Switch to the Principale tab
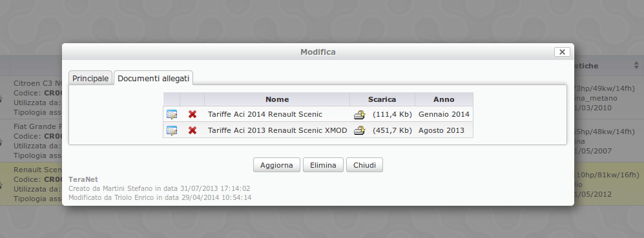 (90, 78)
